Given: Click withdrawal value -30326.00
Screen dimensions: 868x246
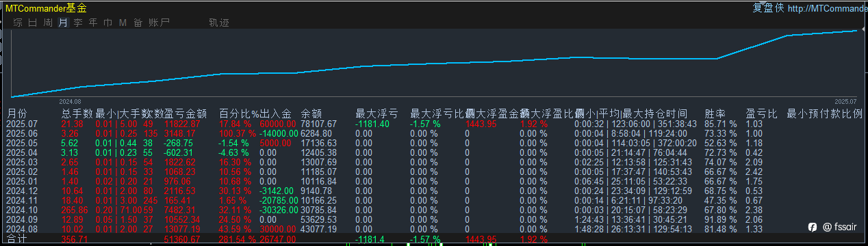Looking at the screenshot, I should pos(279,210).
